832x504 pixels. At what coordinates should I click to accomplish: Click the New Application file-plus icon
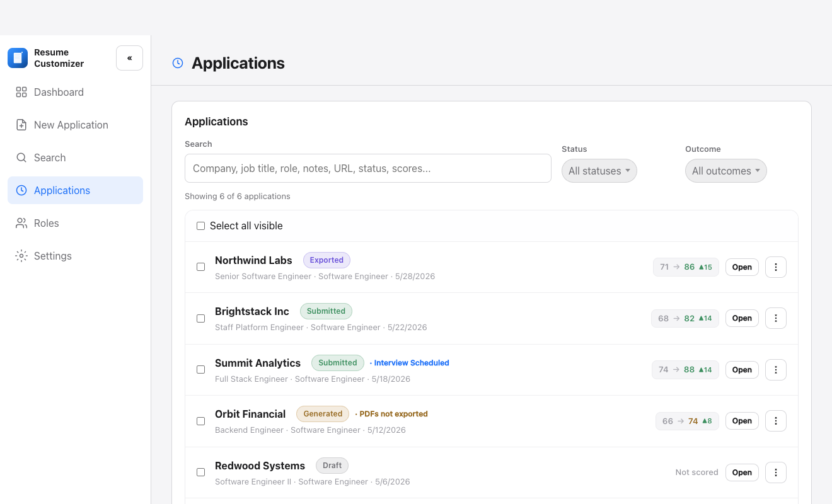21,125
